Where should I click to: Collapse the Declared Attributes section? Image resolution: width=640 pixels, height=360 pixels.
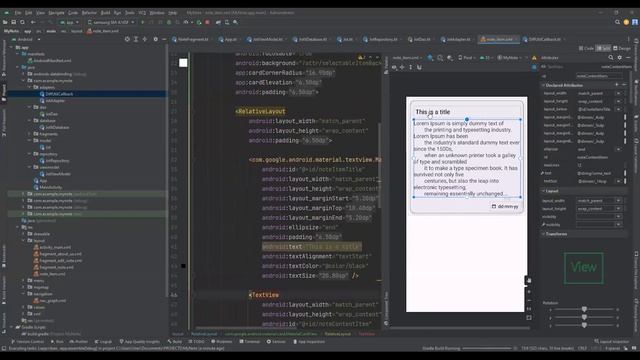pos(543,85)
